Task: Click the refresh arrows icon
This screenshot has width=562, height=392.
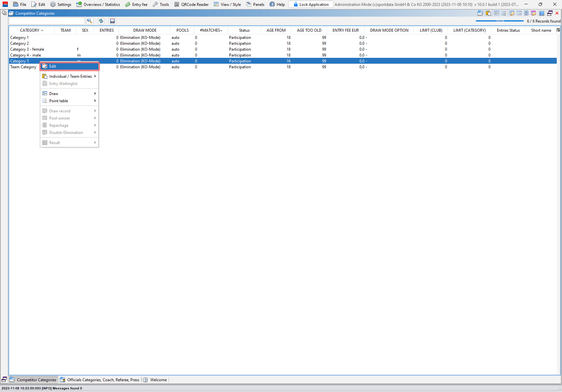Action: click(101, 21)
